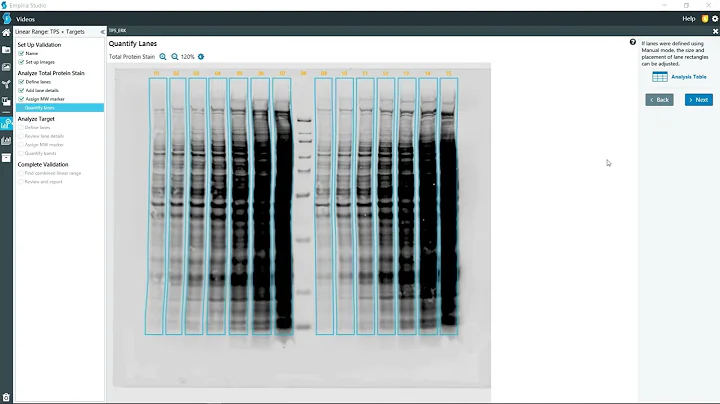Viewport: 720px width, 404px height.
Task: Open the branching workflow sidebar icon
Action: point(6,84)
